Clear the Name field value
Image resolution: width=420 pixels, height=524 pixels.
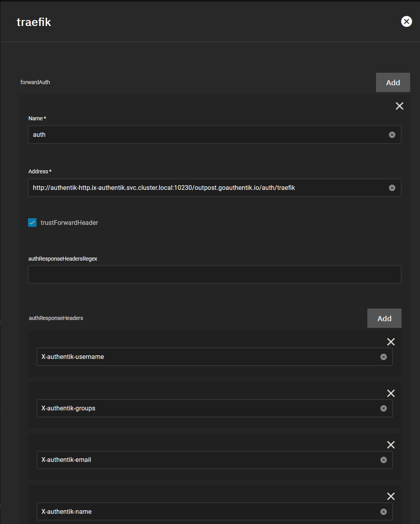point(392,135)
